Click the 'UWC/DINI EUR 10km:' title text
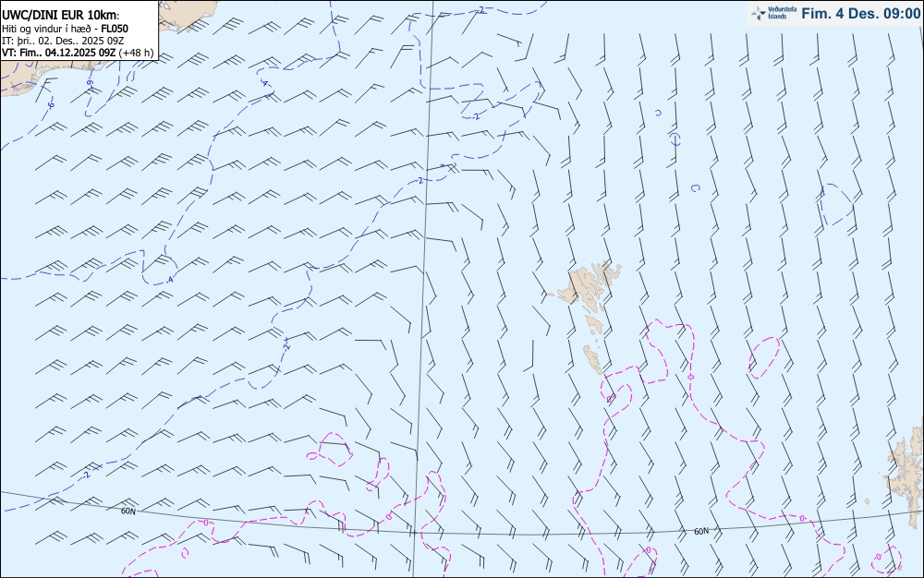 61,16
